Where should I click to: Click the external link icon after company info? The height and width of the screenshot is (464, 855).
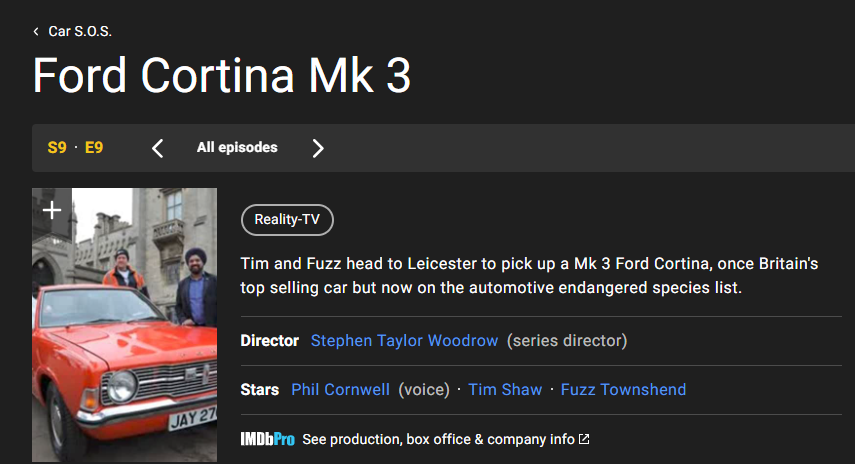pos(584,439)
